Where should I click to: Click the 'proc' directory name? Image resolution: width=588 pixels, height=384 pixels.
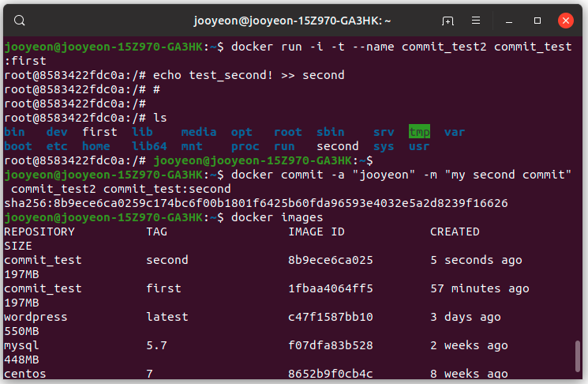[x=245, y=146]
